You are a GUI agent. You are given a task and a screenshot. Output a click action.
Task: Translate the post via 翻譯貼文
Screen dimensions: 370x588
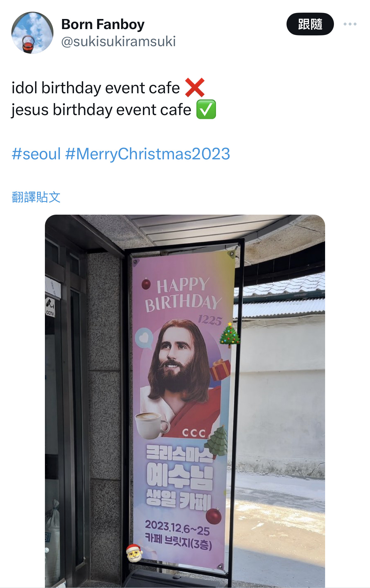(36, 197)
